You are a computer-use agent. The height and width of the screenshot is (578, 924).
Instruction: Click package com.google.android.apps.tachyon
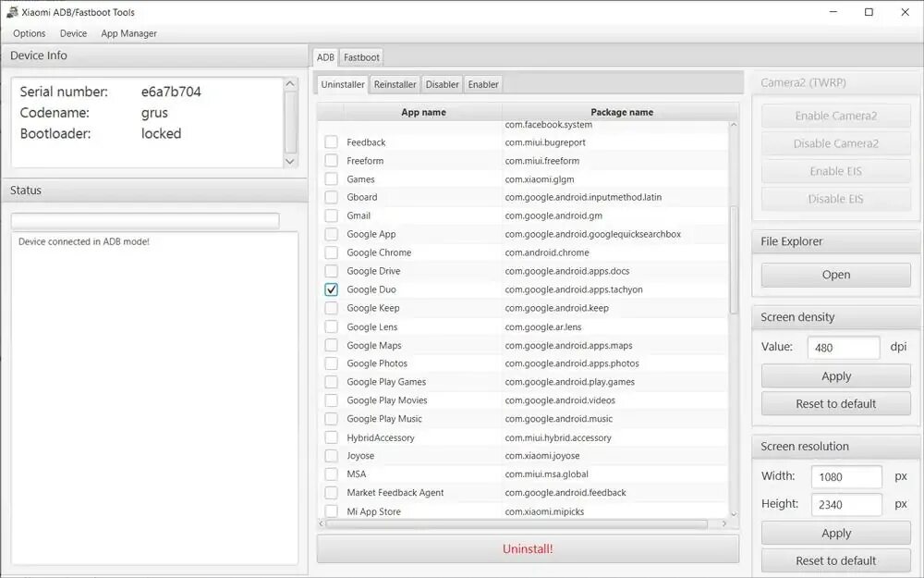coord(574,289)
